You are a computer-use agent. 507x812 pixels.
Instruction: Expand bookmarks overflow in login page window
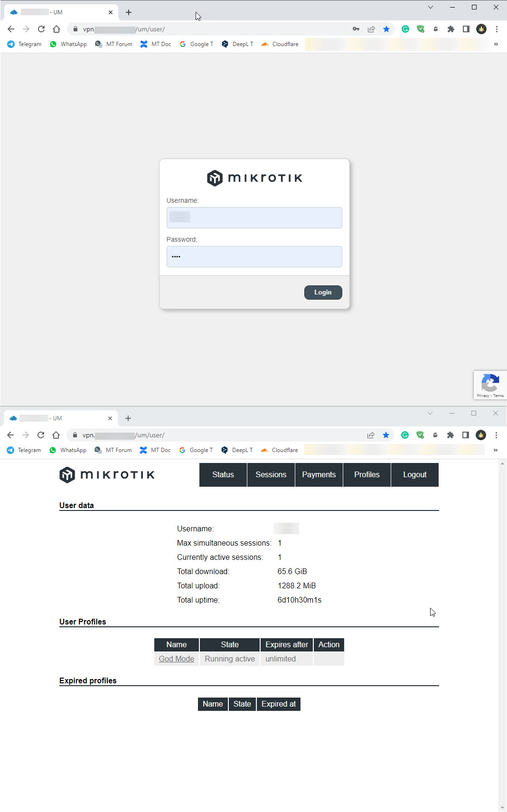click(x=496, y=44)
